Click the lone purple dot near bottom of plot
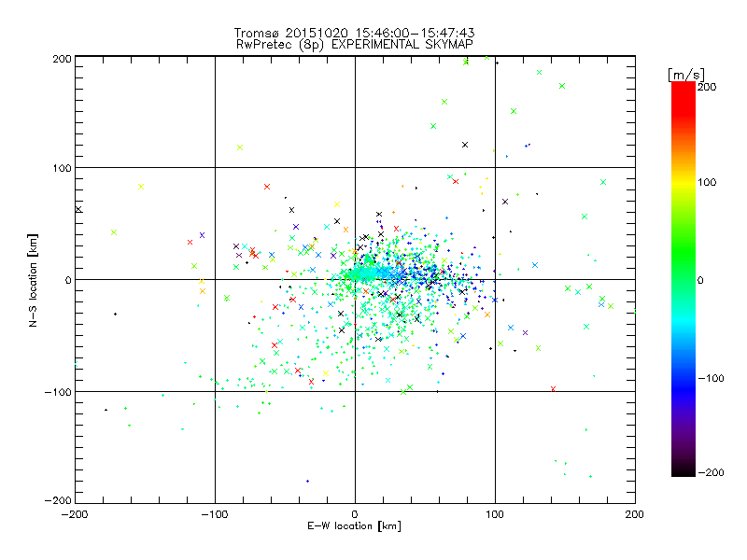 point(307,482)
